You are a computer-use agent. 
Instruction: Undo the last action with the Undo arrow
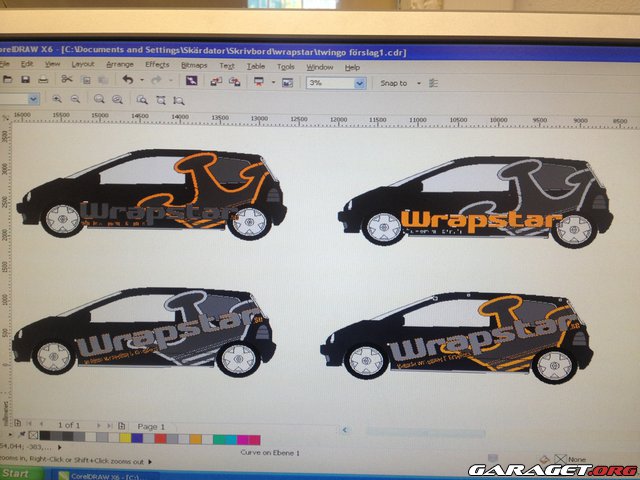coord(128,81)
